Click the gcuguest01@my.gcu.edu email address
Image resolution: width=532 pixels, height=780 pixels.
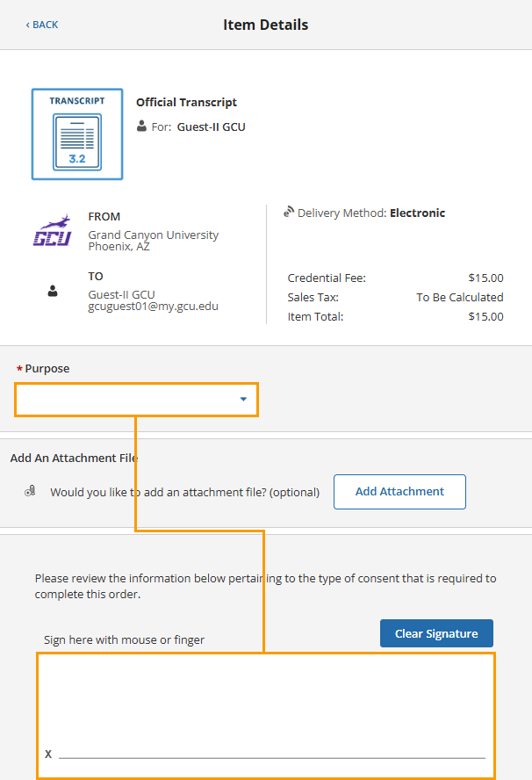tap(153, 307)
